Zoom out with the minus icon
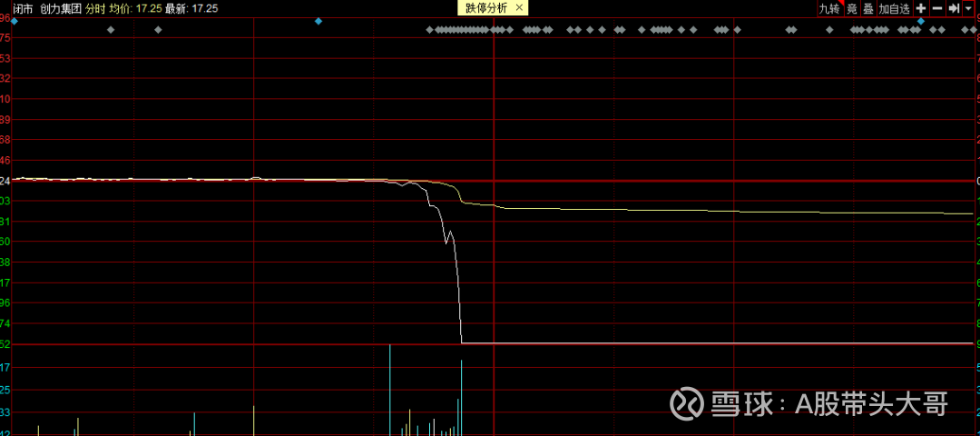Viewport: 980px width, 436px height. (x=936, y=9)
